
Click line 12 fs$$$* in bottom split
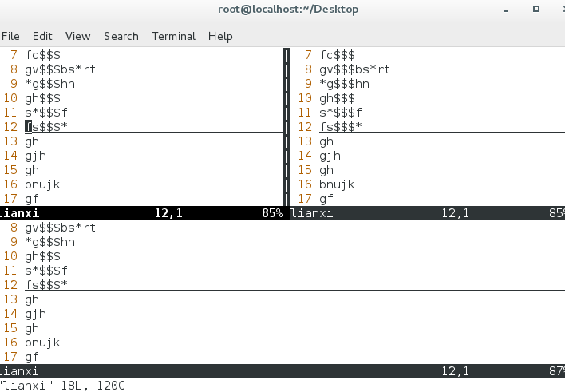coord(46,285)
